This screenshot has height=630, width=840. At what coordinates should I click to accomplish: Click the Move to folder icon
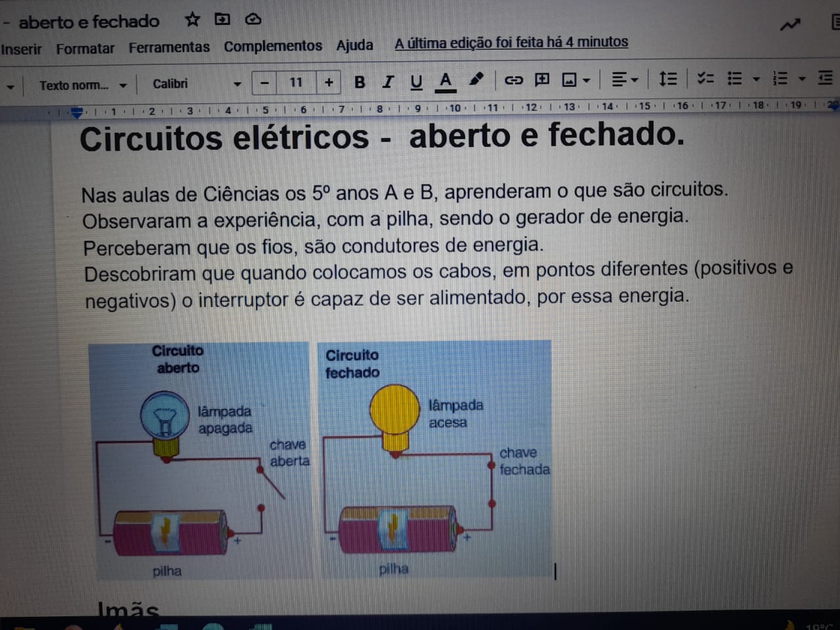coord(222,19)
